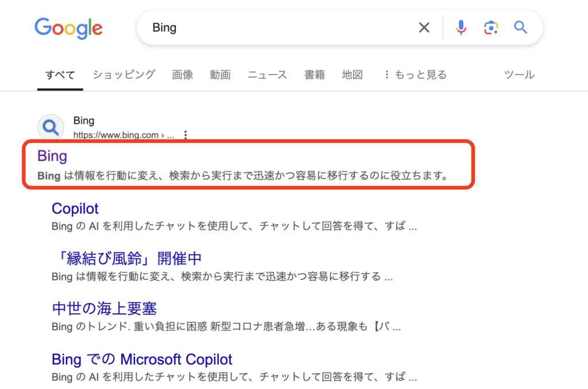Switch to the 地図 tab
Screen dimensions: 588x389
tap(353, 75)
